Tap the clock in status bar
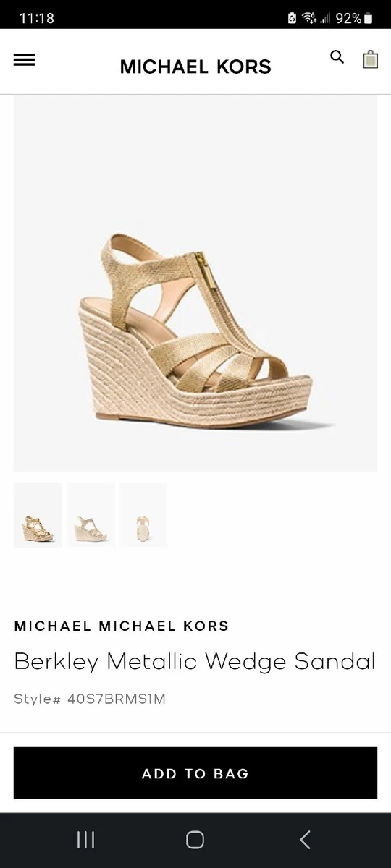Image resolution: width=391 pixels, height=868 pixels. pos(36,18)
